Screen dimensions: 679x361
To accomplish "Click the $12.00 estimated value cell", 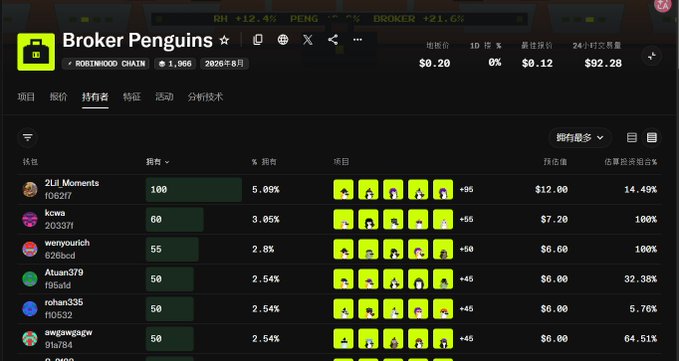I will (551, 190).
